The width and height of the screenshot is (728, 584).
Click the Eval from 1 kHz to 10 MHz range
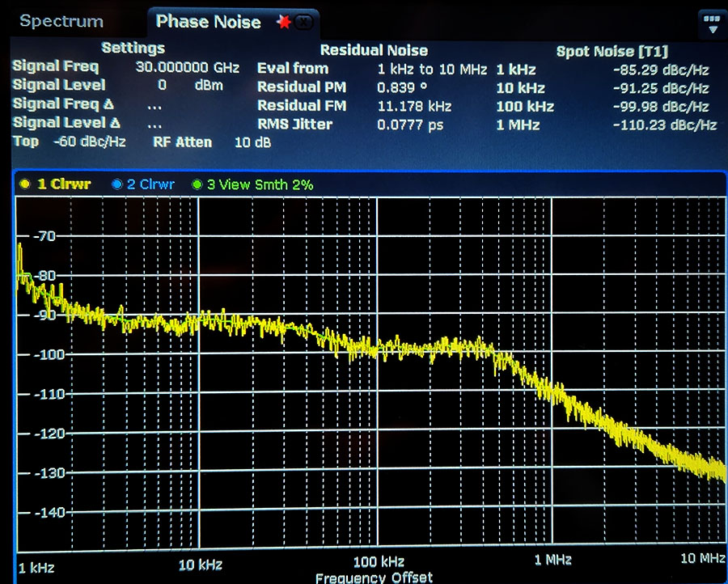click(x=432, y=70)
